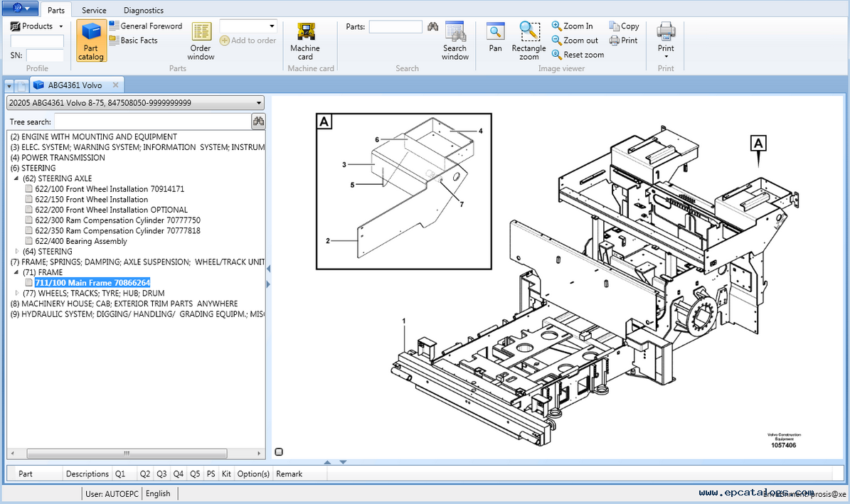Open the machine model dropdown 20205 ABG4361
This screenshot has height=504, width=850.
click(x=135, y=102)
